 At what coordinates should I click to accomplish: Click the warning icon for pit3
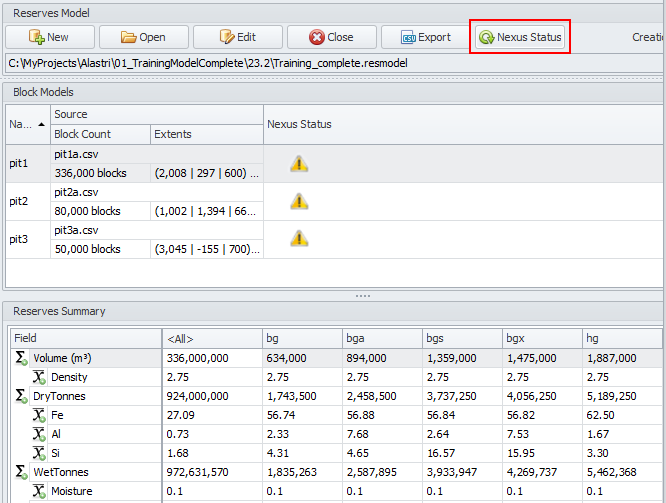[299, 238]
